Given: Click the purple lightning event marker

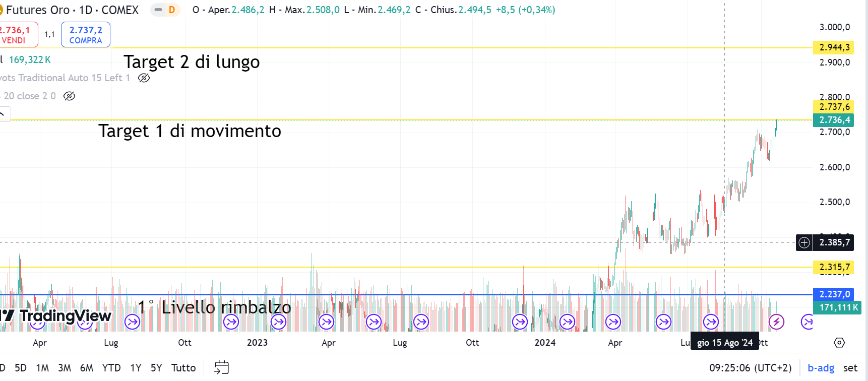Looking at the screenshot, I should (x=776, y=322).
